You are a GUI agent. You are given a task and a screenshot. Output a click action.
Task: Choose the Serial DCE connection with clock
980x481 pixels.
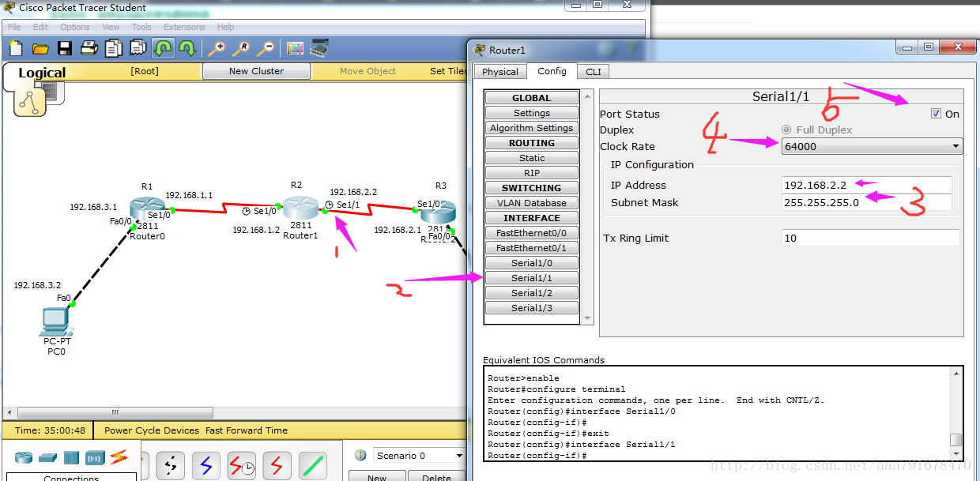point(242,466)
